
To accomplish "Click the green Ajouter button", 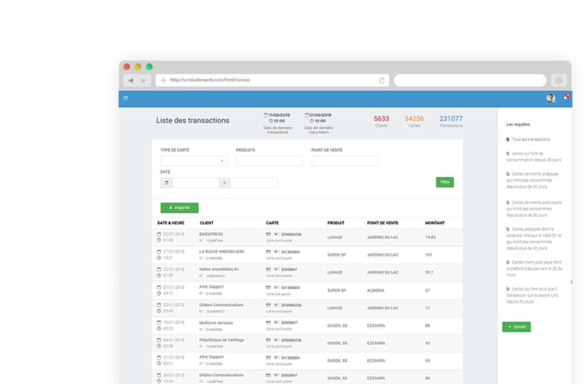I will [516, 326].
